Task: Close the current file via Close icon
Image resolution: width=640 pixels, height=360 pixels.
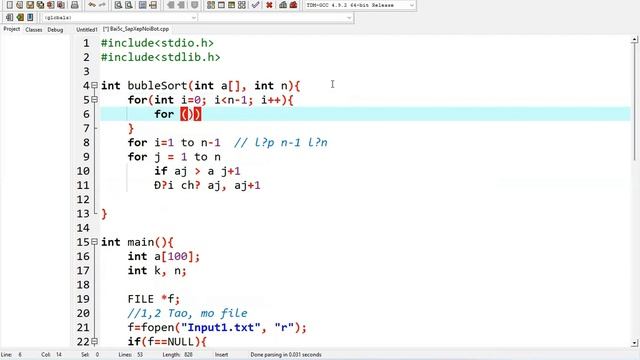Action: (x=50, y=5)
